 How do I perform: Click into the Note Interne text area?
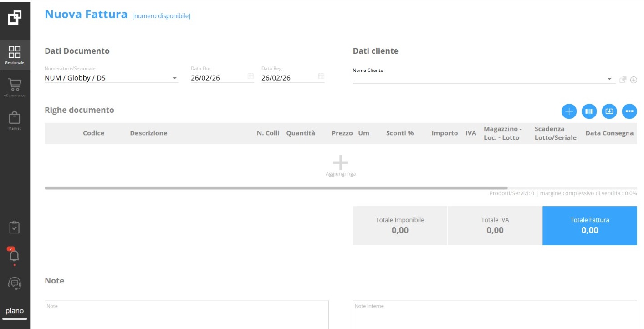click(495, 316)
